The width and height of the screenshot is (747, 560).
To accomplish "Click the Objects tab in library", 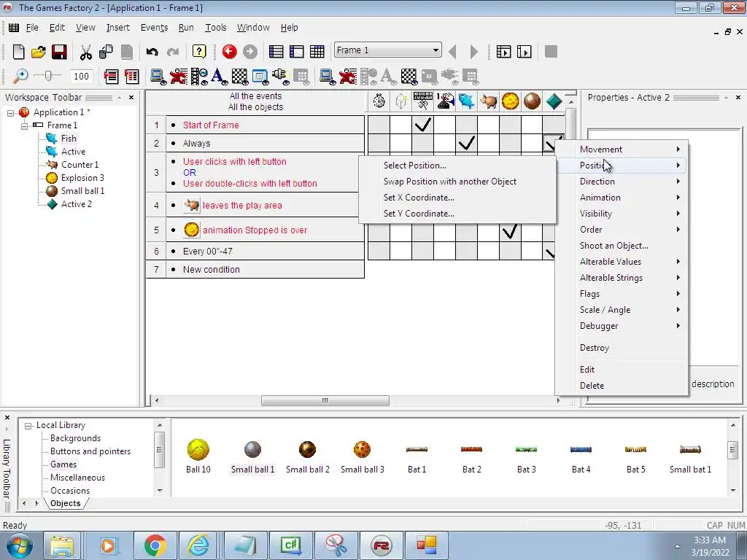I will click(65, 504).
